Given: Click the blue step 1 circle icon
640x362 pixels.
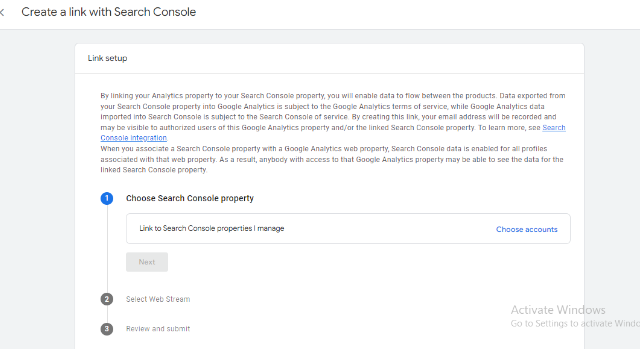Looking at the screenshot, I should point(107,198).
